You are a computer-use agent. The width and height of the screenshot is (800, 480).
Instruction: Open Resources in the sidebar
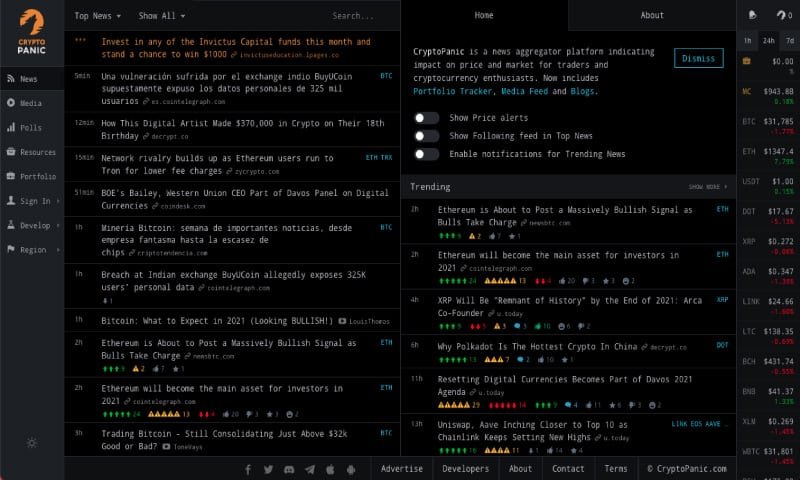pos(32,152)
